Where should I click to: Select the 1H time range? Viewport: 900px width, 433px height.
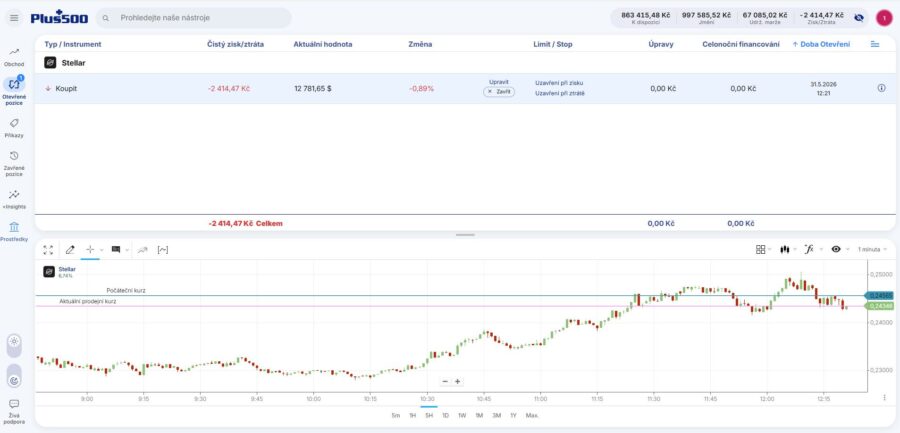[x=412, y=415]
